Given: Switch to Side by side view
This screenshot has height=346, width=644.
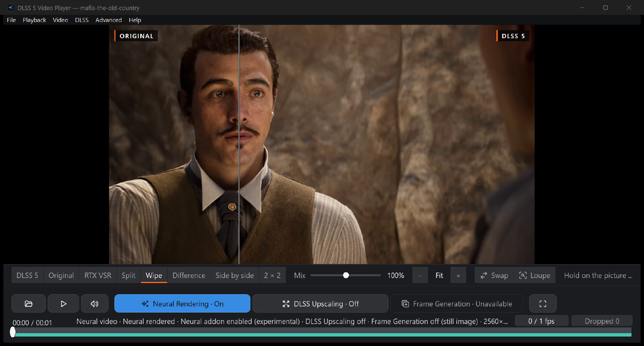Looking at the screenshot, I should (235, 275).
